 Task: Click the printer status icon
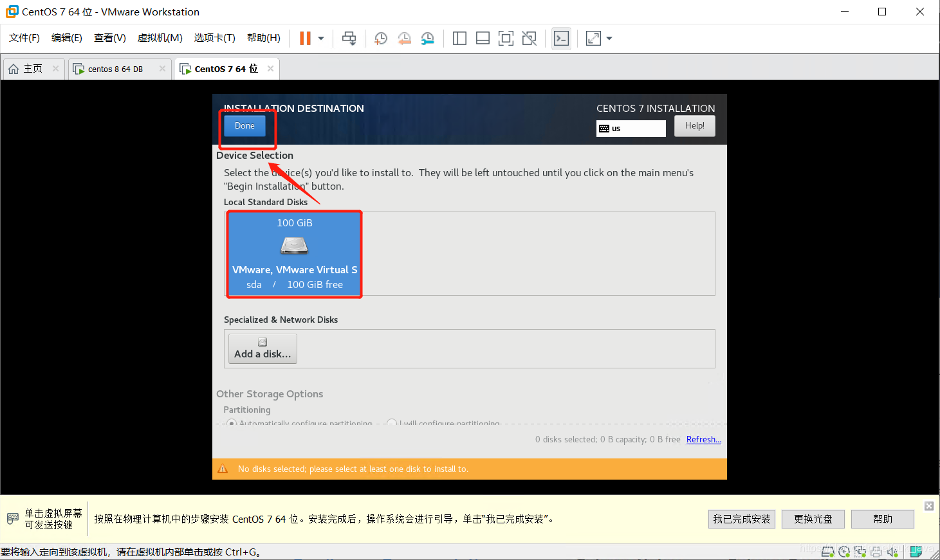[876, 552]
